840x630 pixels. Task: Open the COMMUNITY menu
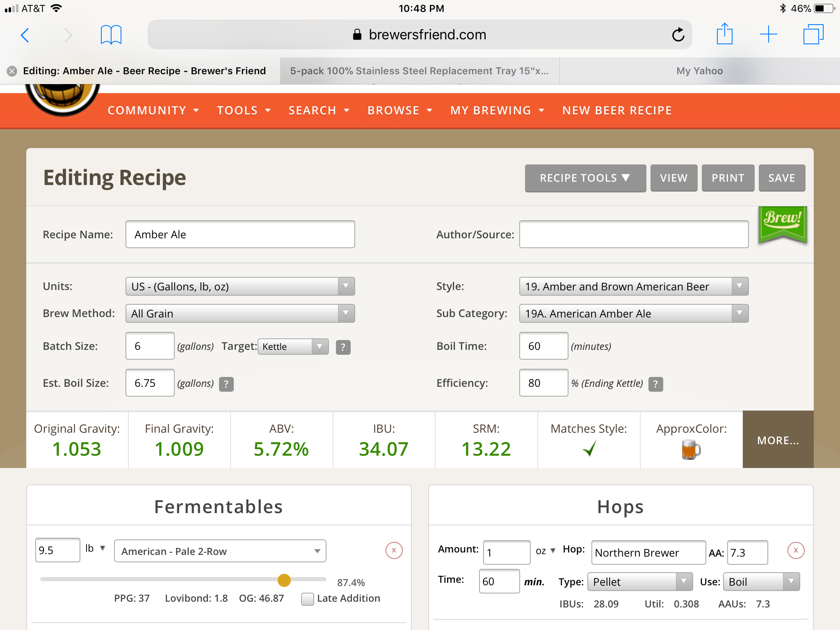pyautogui.click(x=153, y=111)
